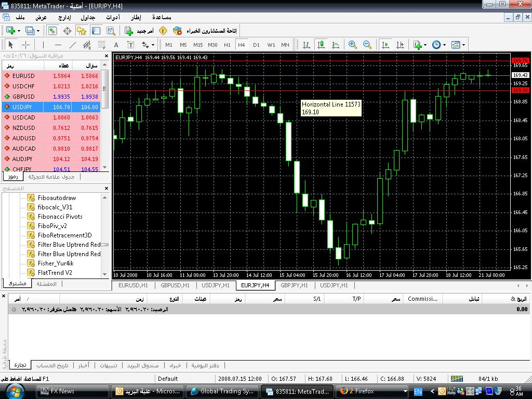Switch to line chart display
The image size is (532, 399).
point(336,45)
